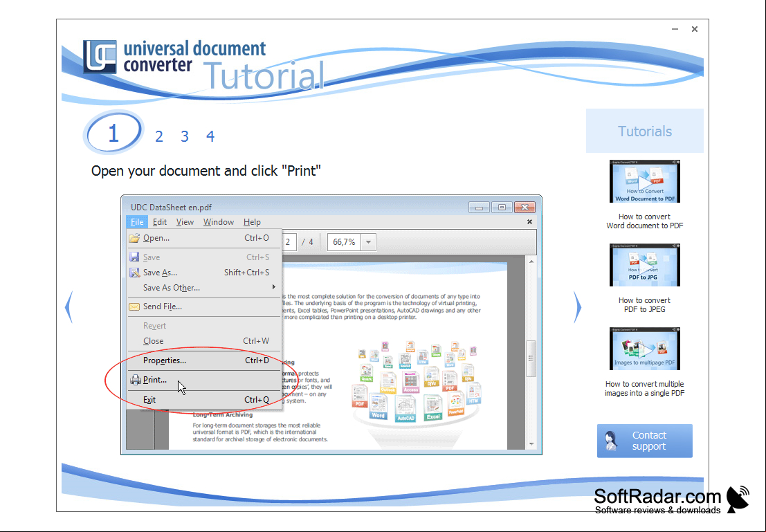The height and width of the screenshot is (532, 766).
Task: Click the scrollbar up arrow in the PDF viewer
Action: coord(531,262)
